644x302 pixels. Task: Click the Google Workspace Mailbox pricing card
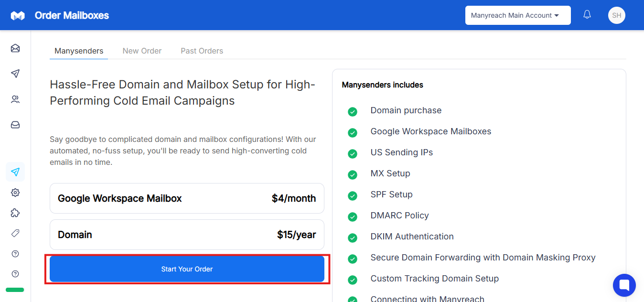coord(187,198)
